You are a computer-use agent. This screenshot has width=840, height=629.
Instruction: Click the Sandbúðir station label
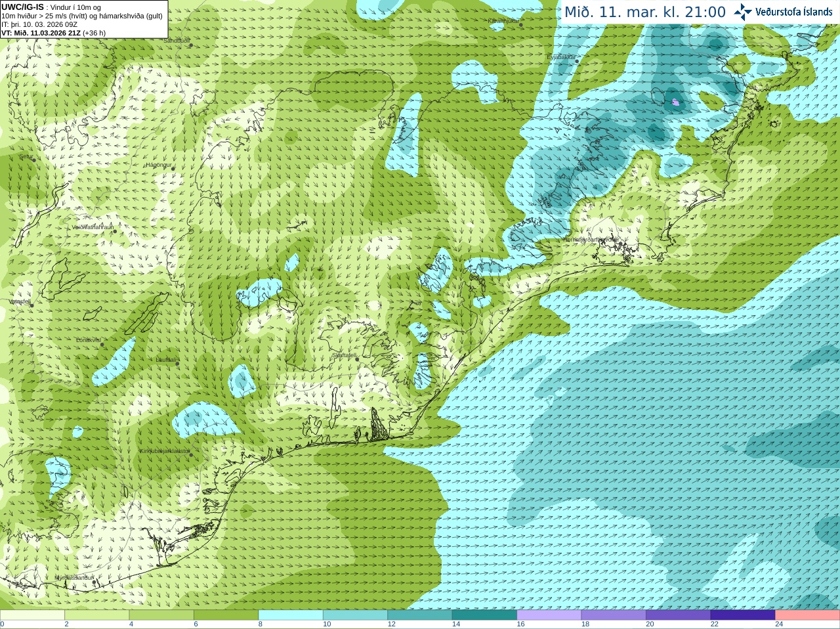click(x=177, y=41)
